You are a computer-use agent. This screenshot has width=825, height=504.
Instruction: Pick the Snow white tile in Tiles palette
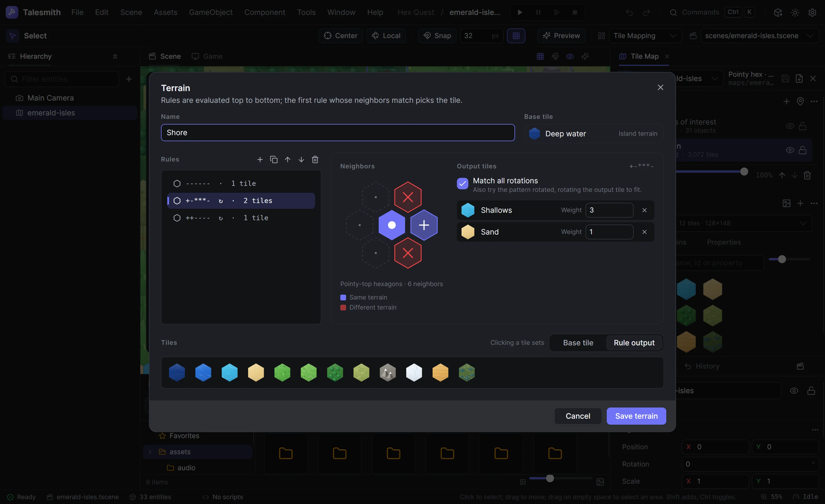pyautogui.click(x=414, y=373)
